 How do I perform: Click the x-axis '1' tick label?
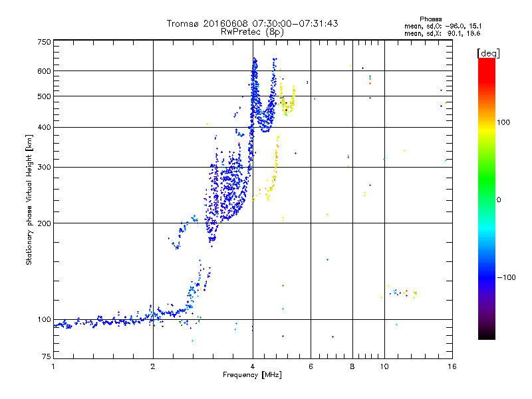[x=53, y=366]
